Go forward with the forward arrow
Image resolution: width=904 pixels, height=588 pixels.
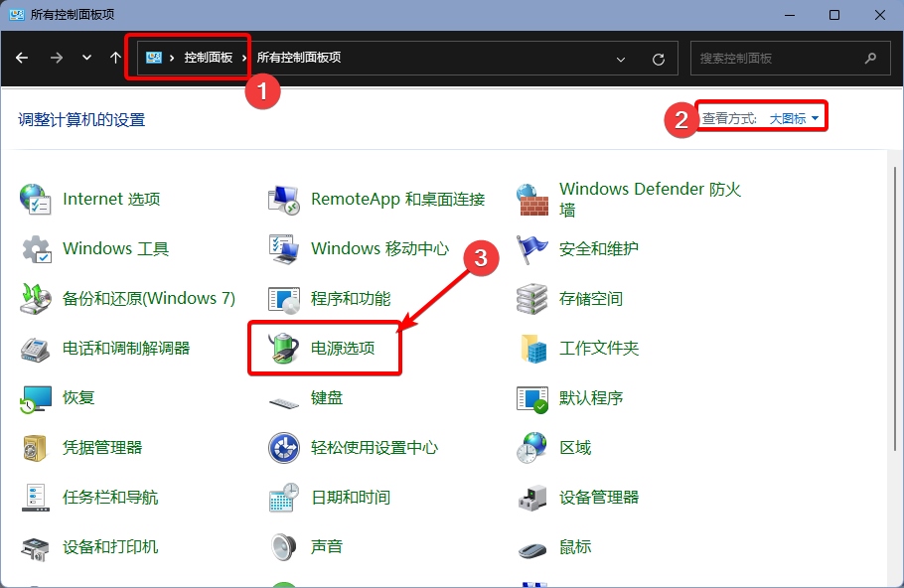pos(57,58)
